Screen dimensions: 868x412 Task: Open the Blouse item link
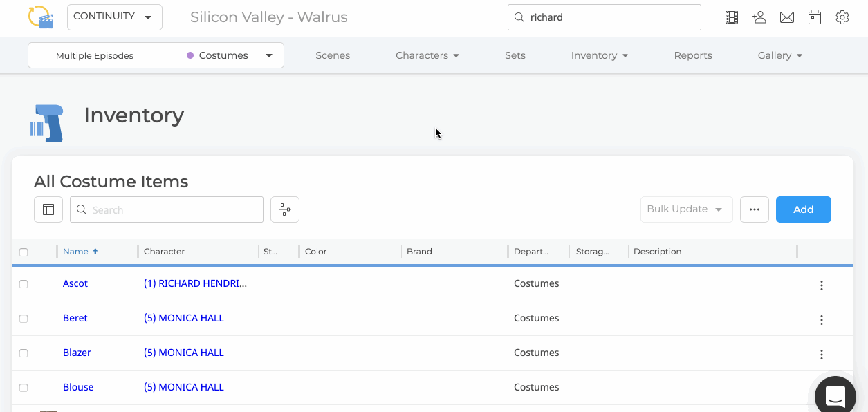[x=78, y=386]
